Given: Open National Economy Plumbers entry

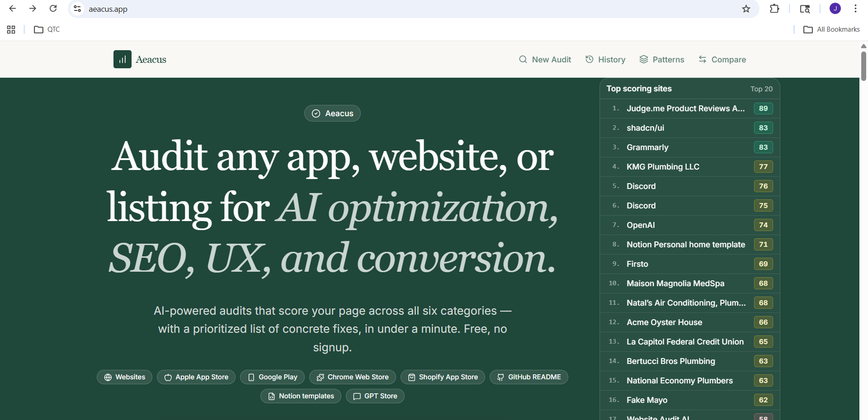Looking at the screenshot, I should 690,381.
